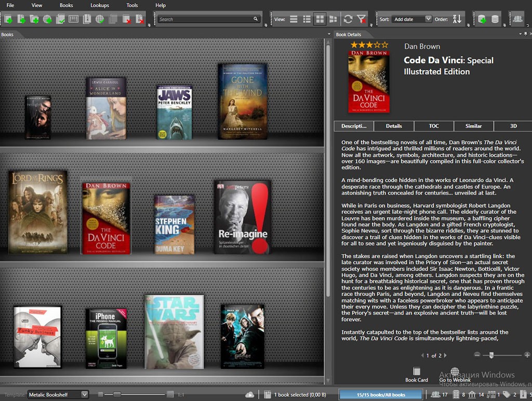Expand the Sort toolbar overflow arrow
Image resolution: width=532 pixels, height=401 pixels.
pos(468,25)
